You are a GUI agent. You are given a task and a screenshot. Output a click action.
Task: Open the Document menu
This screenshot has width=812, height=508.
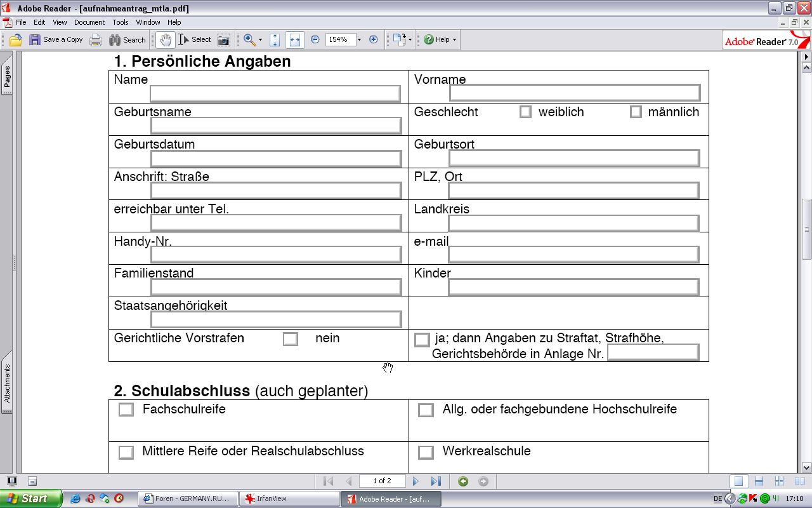89,22
